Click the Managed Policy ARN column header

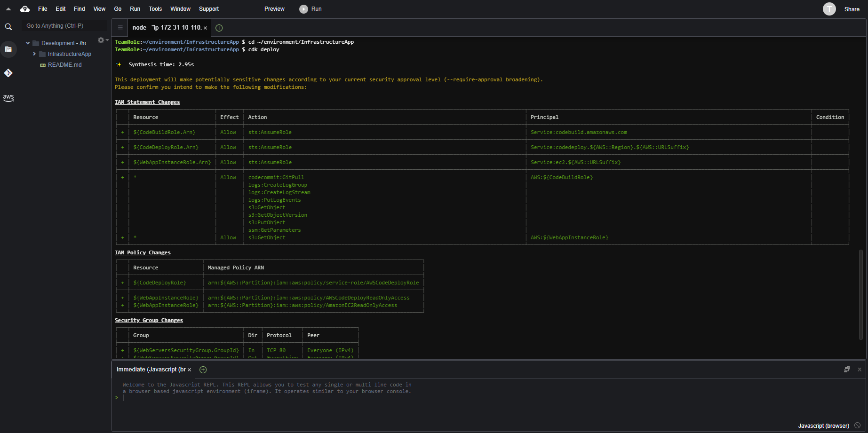coord(236,268)
